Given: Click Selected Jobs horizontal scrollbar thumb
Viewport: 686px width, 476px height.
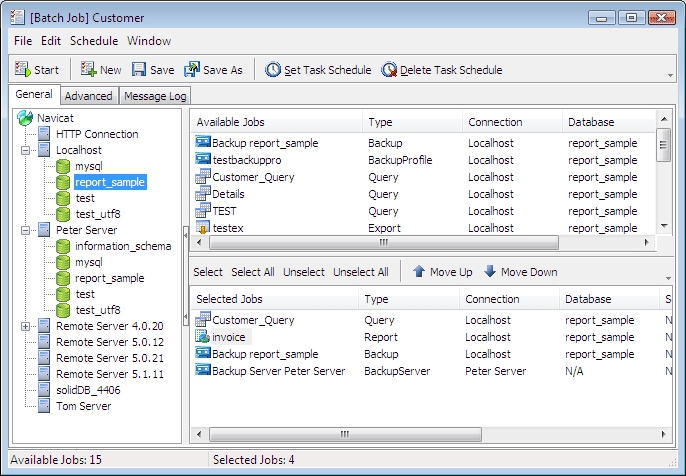Looking at the screenshot, I should [x=345, y=434].
